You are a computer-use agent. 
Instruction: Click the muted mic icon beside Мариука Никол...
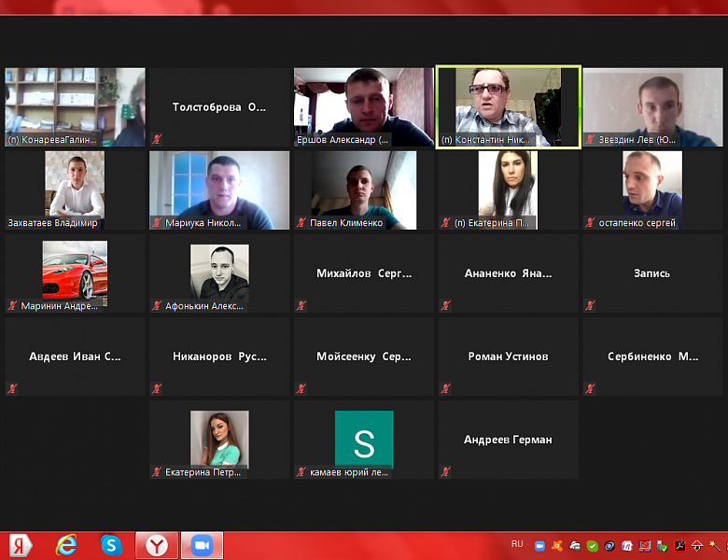click(157, 222)
